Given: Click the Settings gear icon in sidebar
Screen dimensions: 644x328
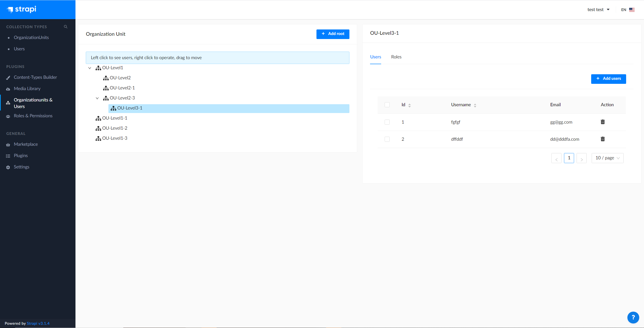Looking at the screenshot, I should (x=8, y=167).
